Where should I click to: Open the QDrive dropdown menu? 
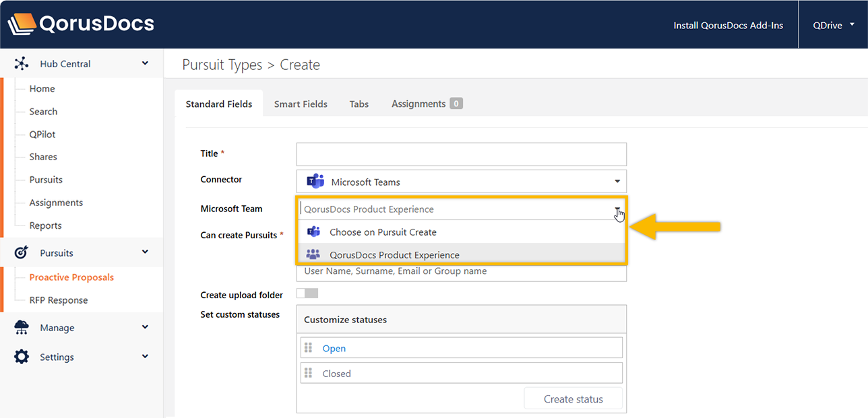[834, 25]
